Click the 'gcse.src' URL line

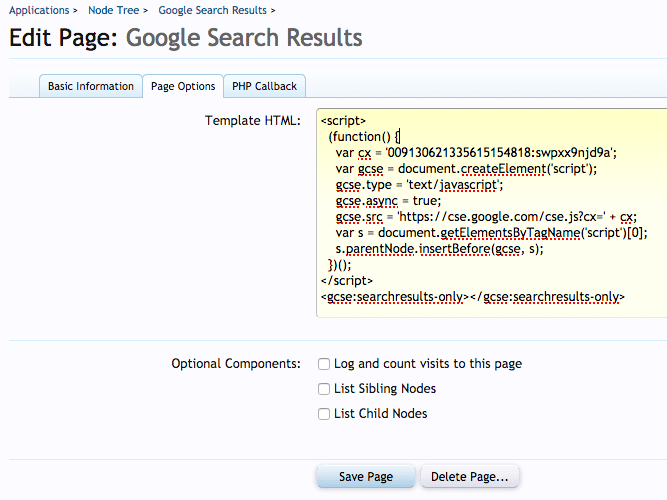(486, 217)
